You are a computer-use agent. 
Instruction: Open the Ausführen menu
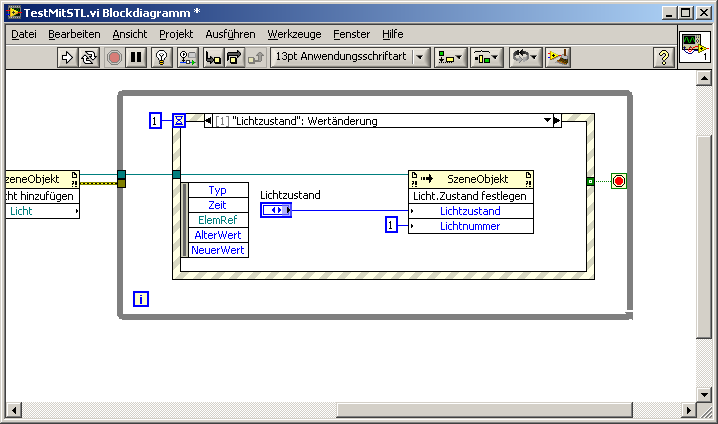point(230,34)
